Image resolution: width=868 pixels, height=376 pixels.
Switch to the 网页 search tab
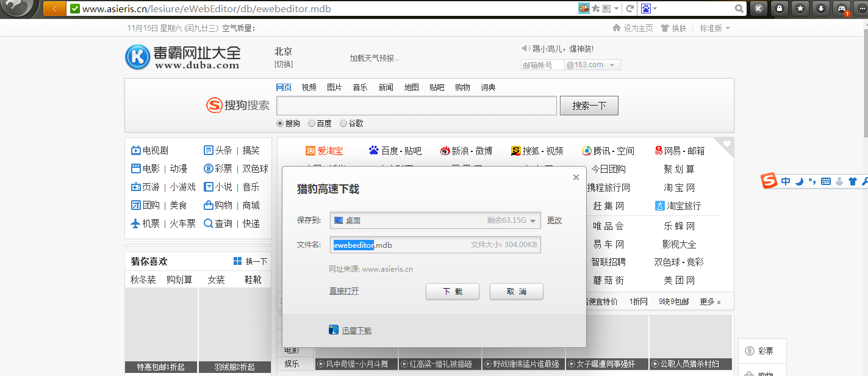(284, 87)
